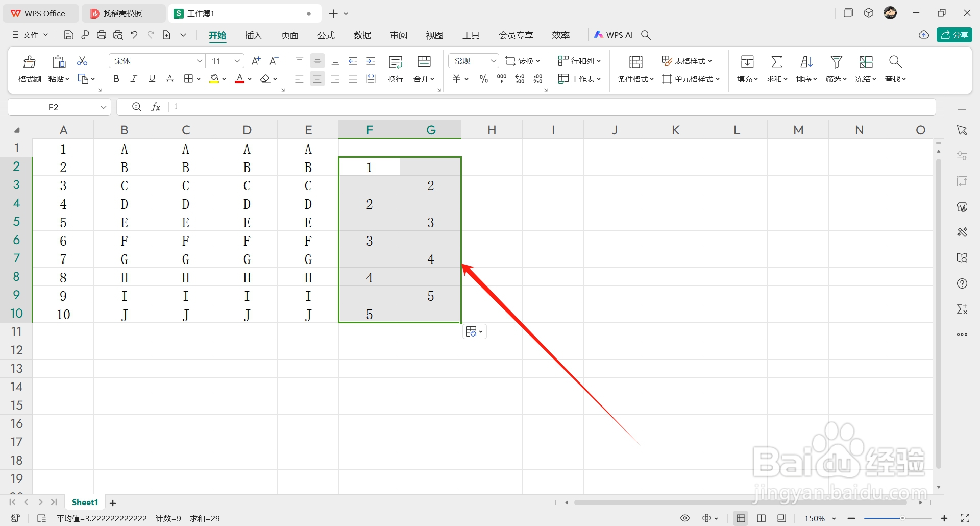This screenshot has width=980, height=526.
Task: Click the vertical scrollbar thumb
Action: [x=939, y=314]
